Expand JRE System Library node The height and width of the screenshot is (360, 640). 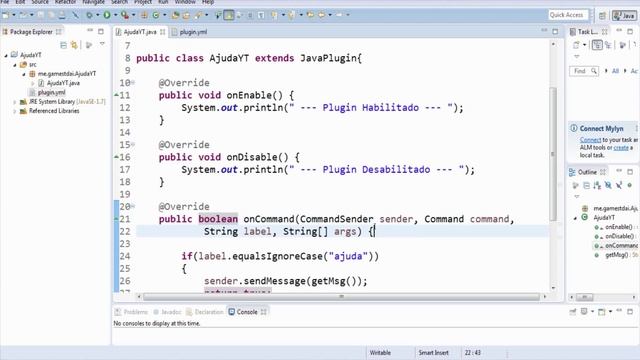click(x=15, y=102)
